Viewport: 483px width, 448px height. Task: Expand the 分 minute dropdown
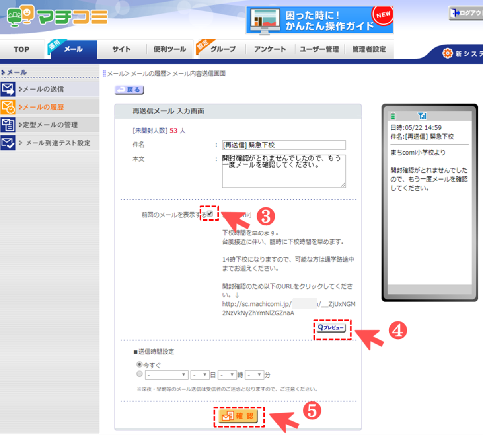(254, 375)
